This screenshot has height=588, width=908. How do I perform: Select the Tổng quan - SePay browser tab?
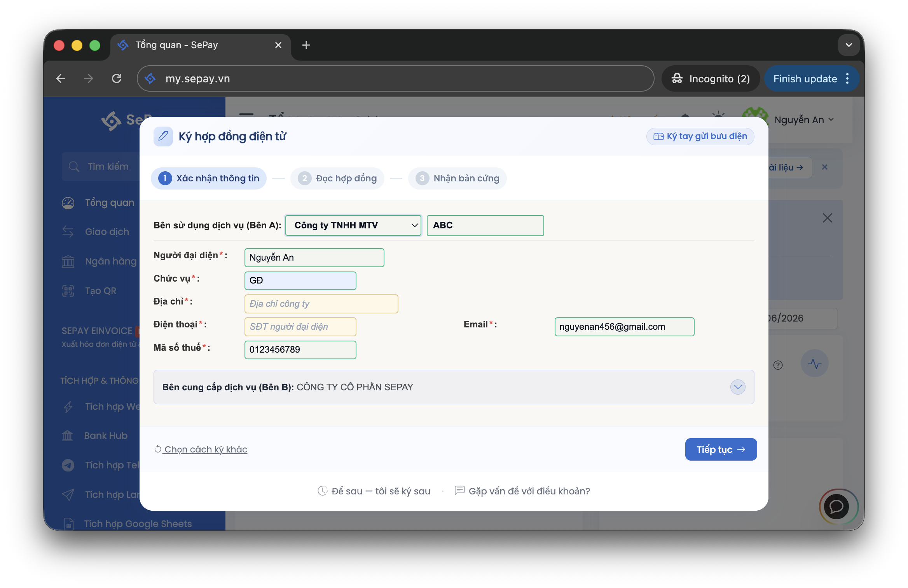click(200, 45)
